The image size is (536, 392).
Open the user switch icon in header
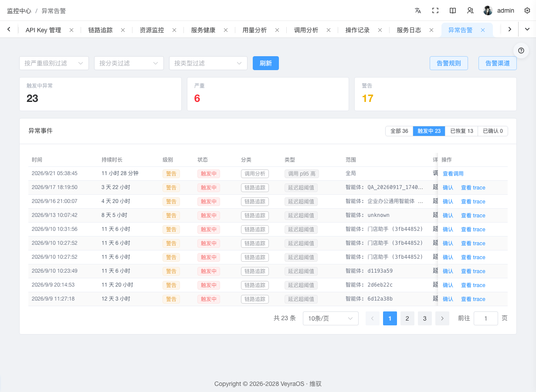pyautogui.click(x=470, y=10)
